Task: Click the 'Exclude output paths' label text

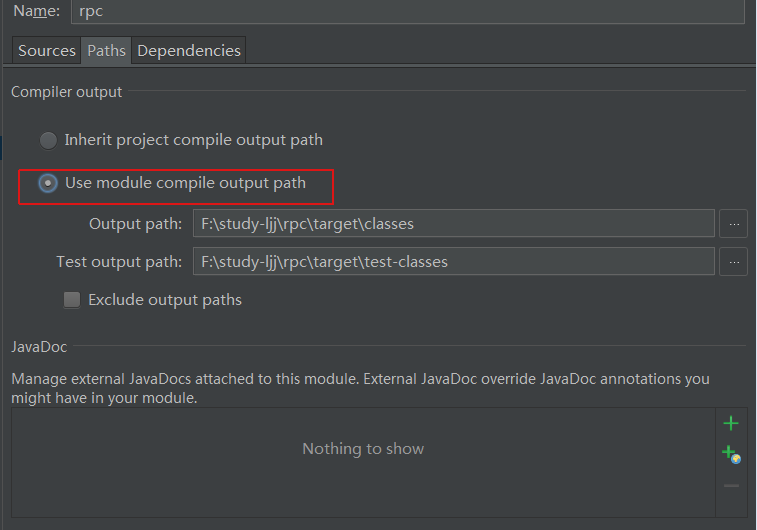Action: [x=165, y=300]
